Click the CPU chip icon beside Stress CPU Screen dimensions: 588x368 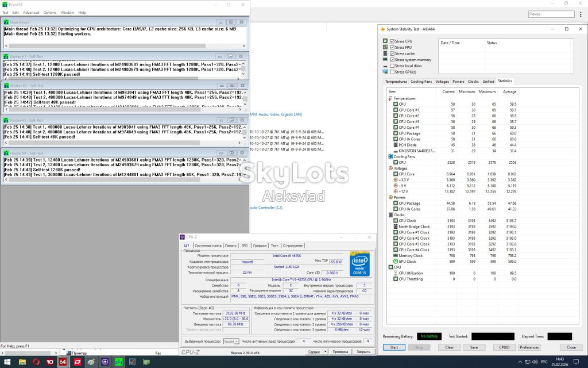click(x=385, y=41)
